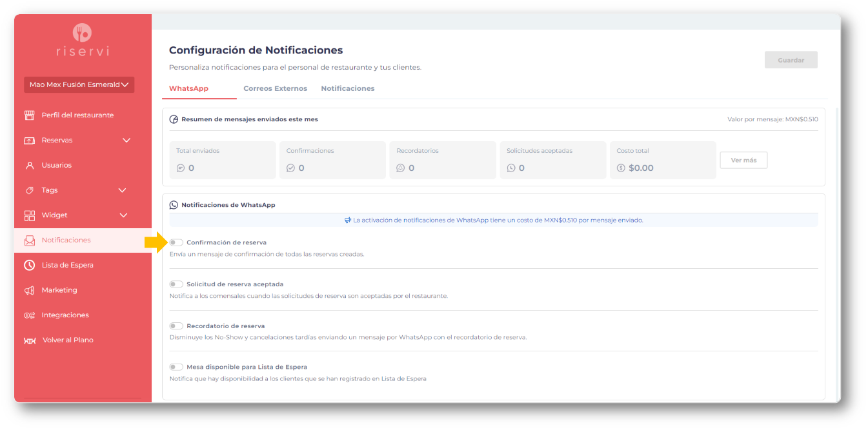Viewport: 868px width, 430px height.
Task: Click the dollar icon under Costo total
Action: (621, 168)
